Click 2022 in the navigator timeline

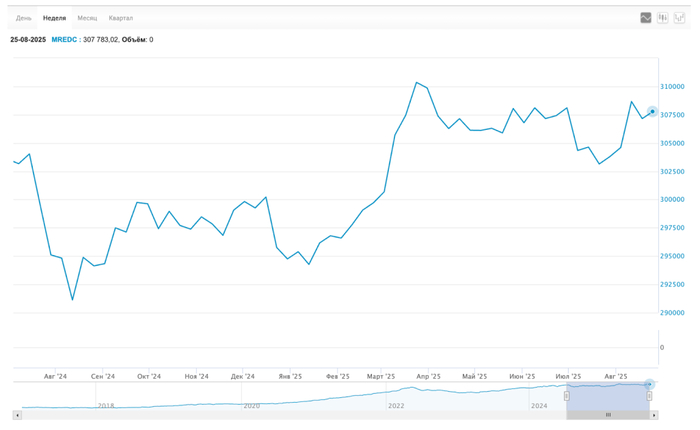tap(397, 406)
